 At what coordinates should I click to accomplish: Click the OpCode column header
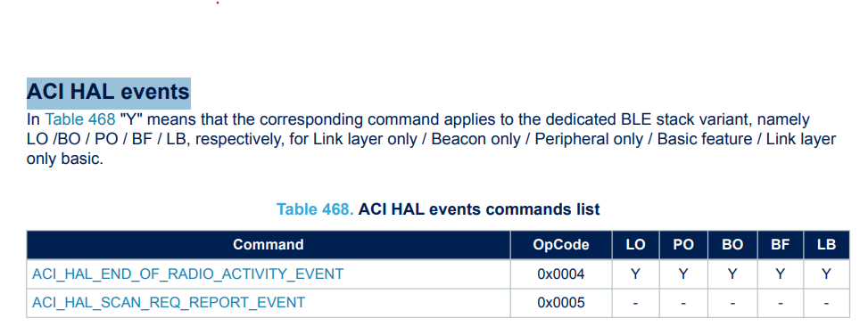pyautogui.click(x=561, y=244)
